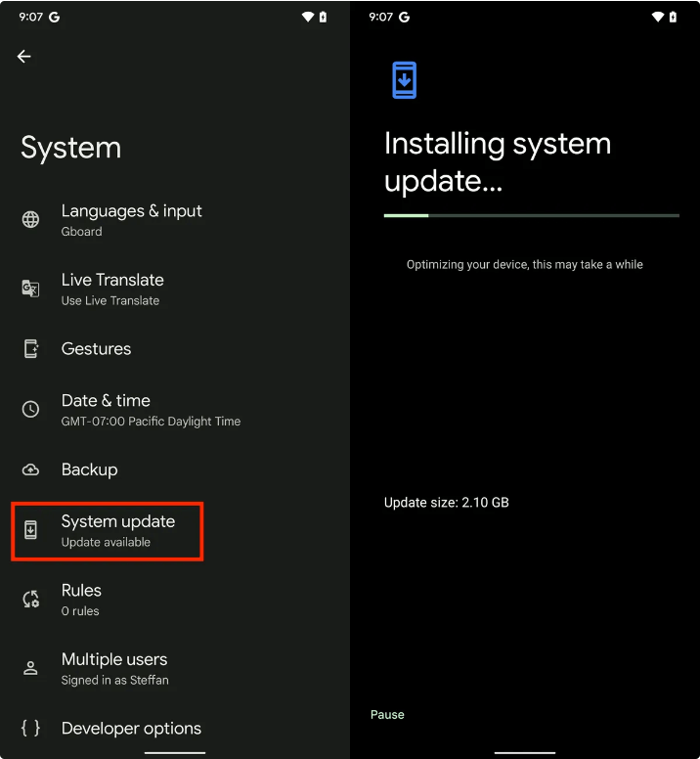This screenshot has height=759, width=700.
Task: Tap the blue system update icon on install screen
Action: coord(405,80)
